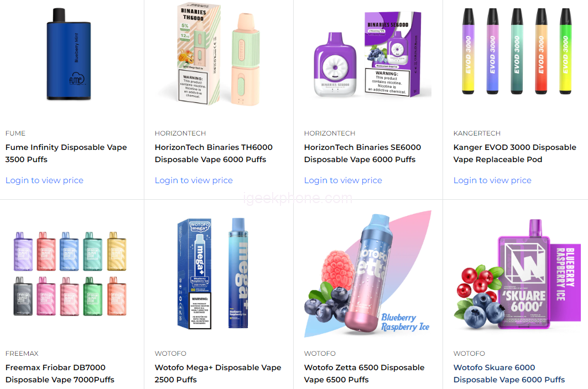The image size is (588, 389).
Task: Open the Wotofo Zetta Blueberry Raspberry Ice image
Action: click(368, 274)
